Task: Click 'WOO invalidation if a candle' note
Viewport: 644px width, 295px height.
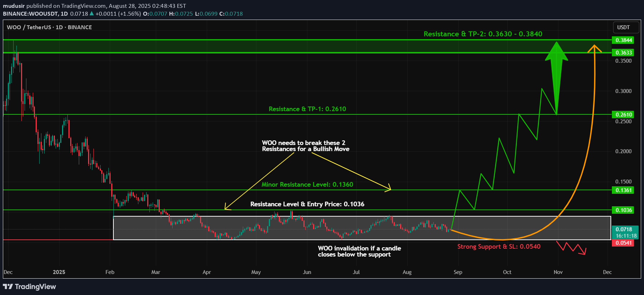Action: click(359, 248)
